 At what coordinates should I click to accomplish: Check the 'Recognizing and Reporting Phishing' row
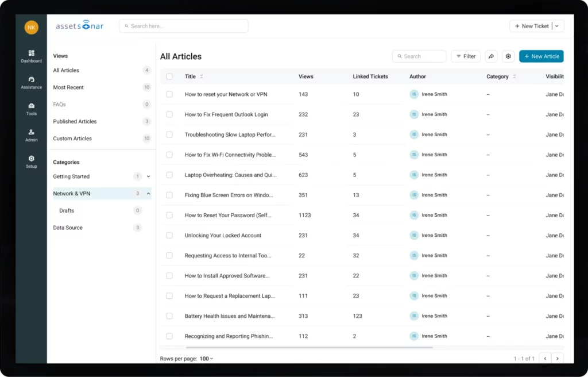coord(169,336)
